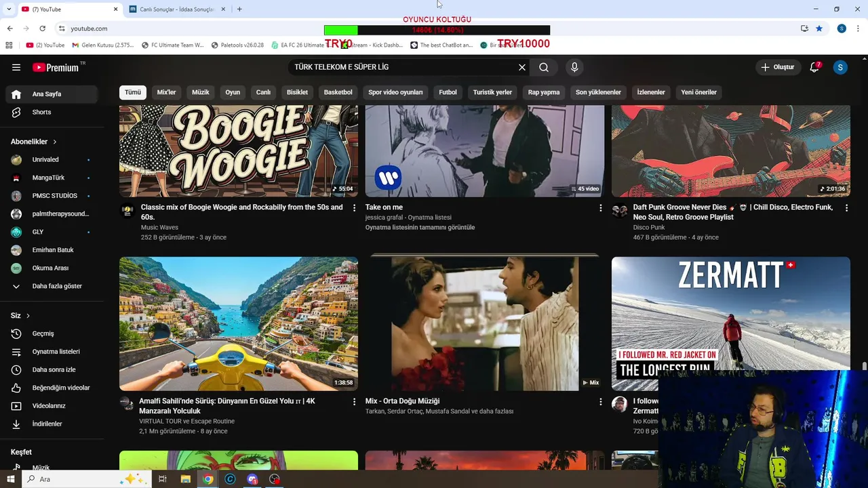This screenshot has width=868, height=488.
Task: Play the Amalfi Sahili scooter video thumbnail
Action: (x=239, y=323)
